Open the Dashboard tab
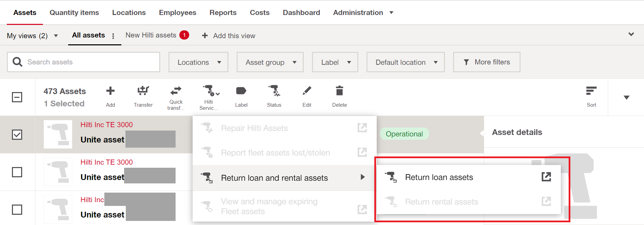644x225 pixels. 301,13
